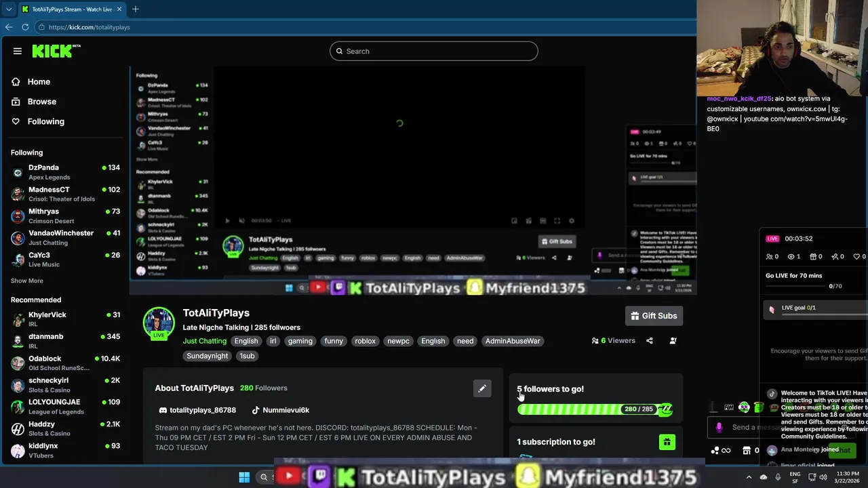Click the user icon beside share
868x488 pixels.
(x=673, y=341)
